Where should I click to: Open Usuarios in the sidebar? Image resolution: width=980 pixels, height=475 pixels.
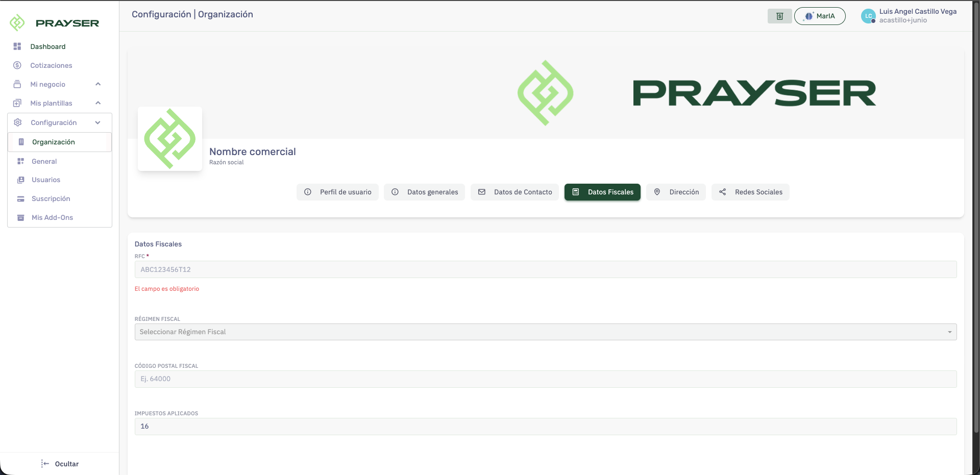click(46, 180)
